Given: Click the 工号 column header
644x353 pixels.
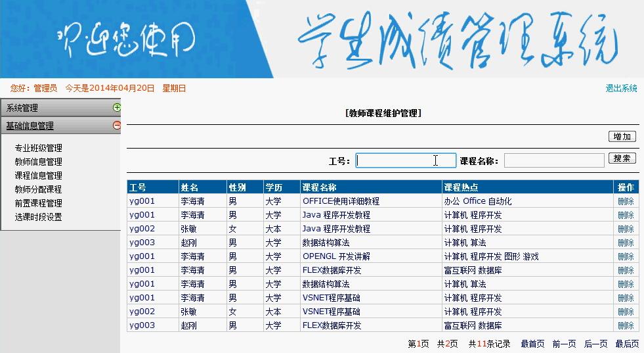Looking at the screenshot, I should click(x=153, y=187).
